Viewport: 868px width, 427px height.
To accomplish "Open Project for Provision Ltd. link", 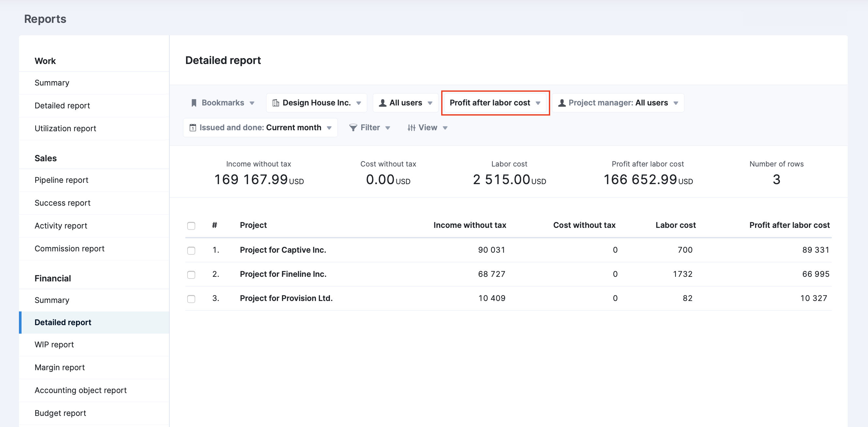I will pos(286,299).
